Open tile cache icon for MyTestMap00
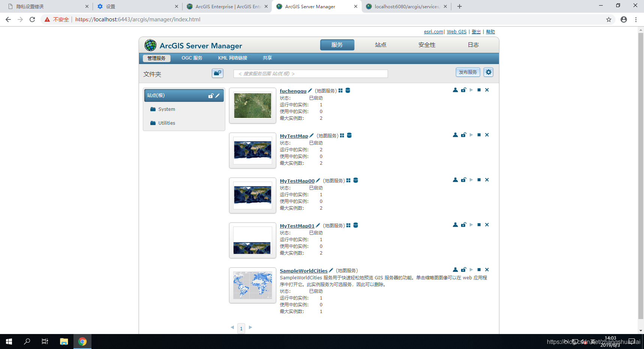This screenshot has width=644, height=349. click(x=348, y=180)
